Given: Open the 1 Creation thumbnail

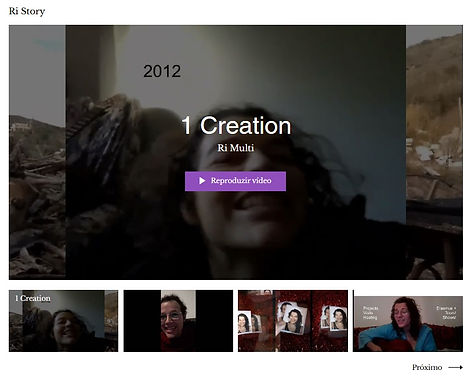Looking at the screenshot, I should point(63,321).
